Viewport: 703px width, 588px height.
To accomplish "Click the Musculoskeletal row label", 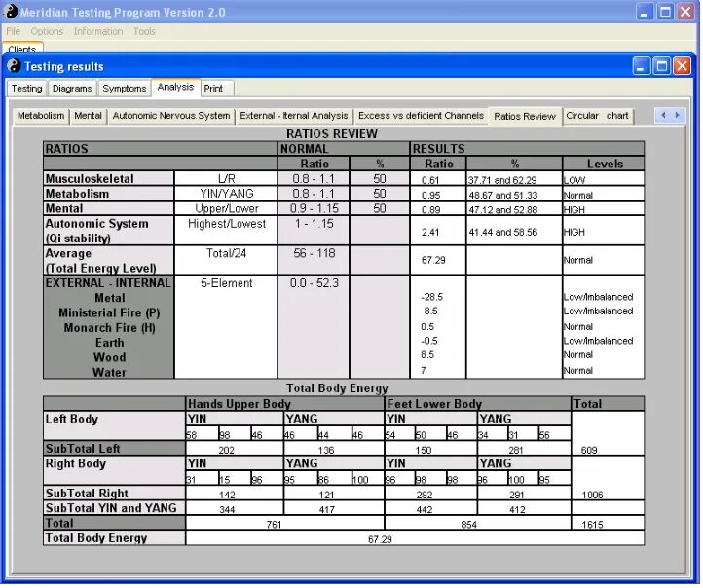I will point(90,179).
